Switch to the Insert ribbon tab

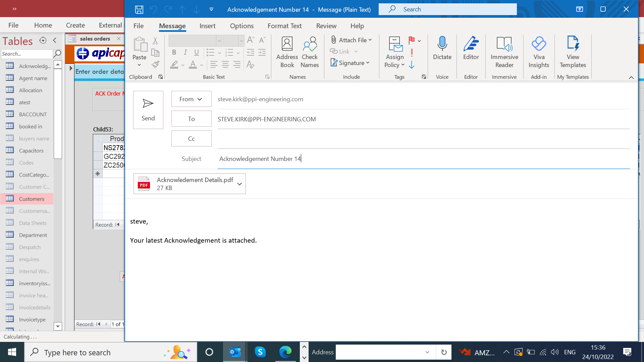click(x=207, y=26)
